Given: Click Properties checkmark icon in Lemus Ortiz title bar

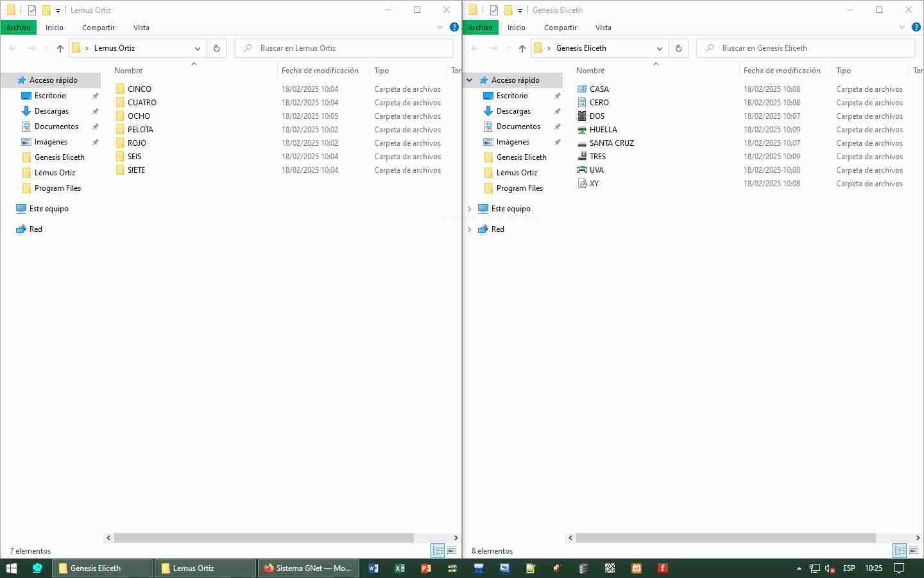Looking at the screenshot, I should click(x=32, y=10).
